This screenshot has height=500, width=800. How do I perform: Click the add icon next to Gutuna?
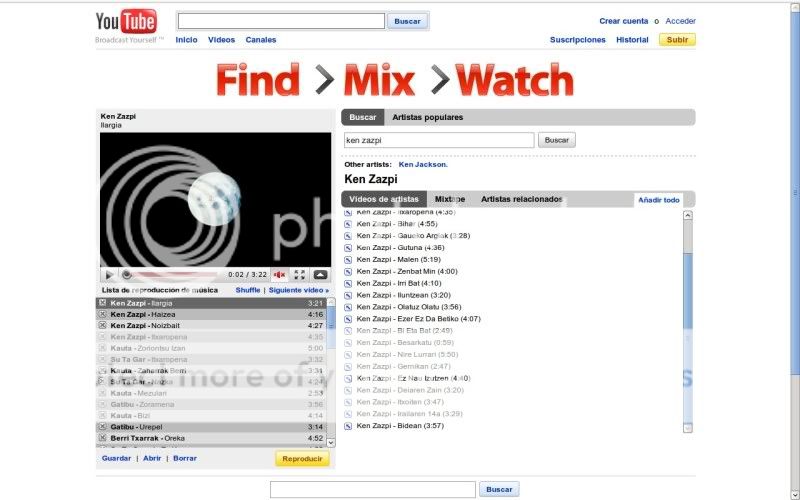(x=348, y=247)
